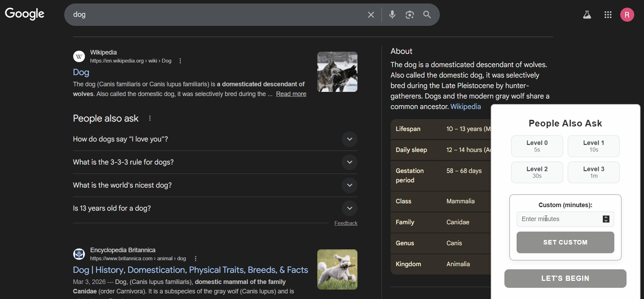Expand "What is the 3-3-3 rule for dogs?"
This screenshot has width=644, height=299.
click(349, 162)
